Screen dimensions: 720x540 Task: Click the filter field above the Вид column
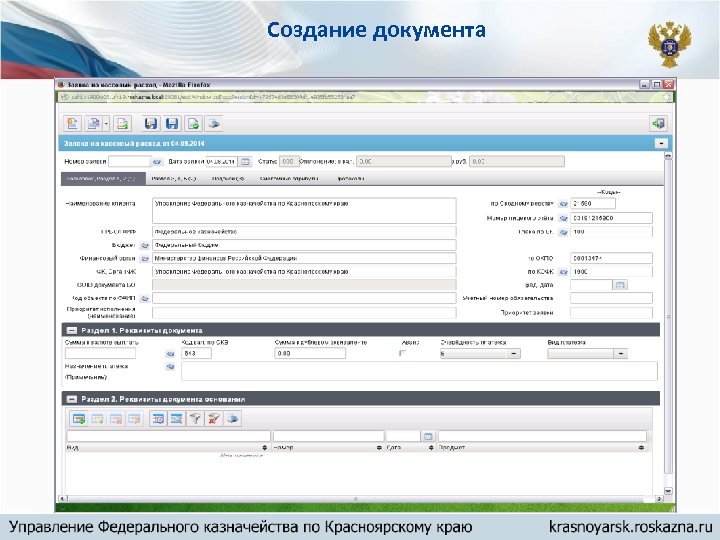(169, 436)
